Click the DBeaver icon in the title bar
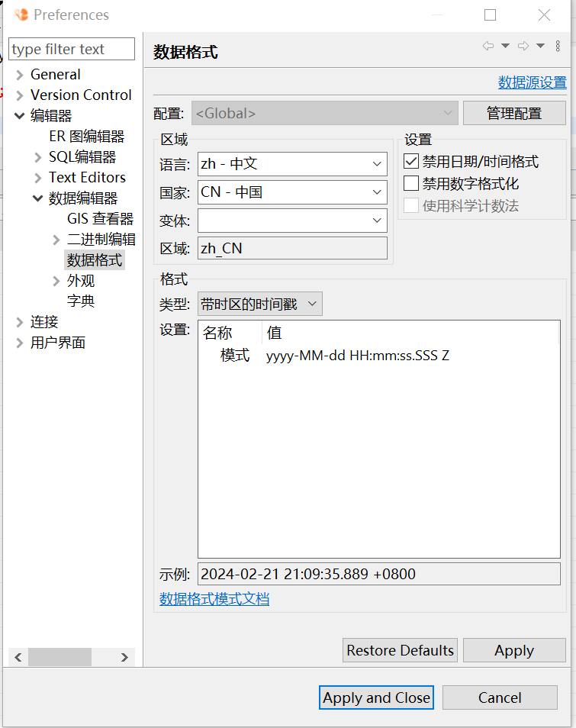Image resolution: width=576 pixels, height=728 pixels. pos(21,14)
